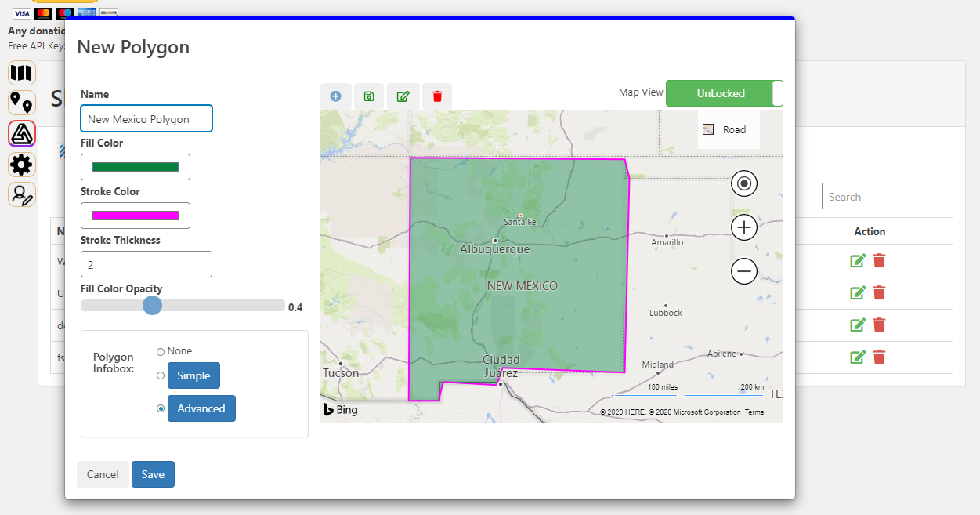Click trash icon in third table row
The image size is (980, 515).
pos(879,325)
